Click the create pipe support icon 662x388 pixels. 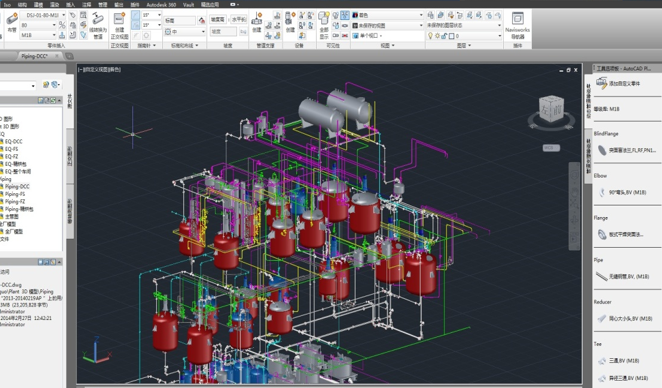click(257, 22)
